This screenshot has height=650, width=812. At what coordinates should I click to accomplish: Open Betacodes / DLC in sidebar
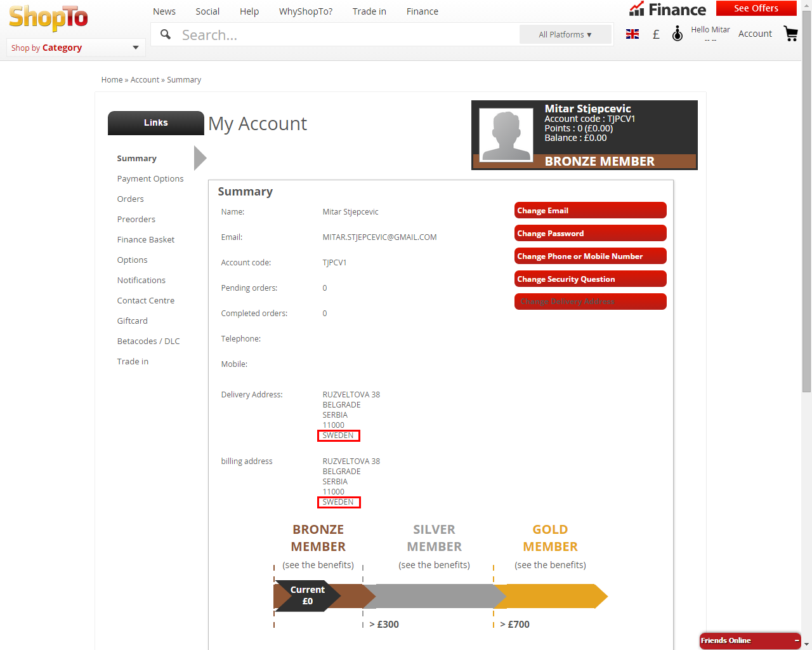point(148,342)
